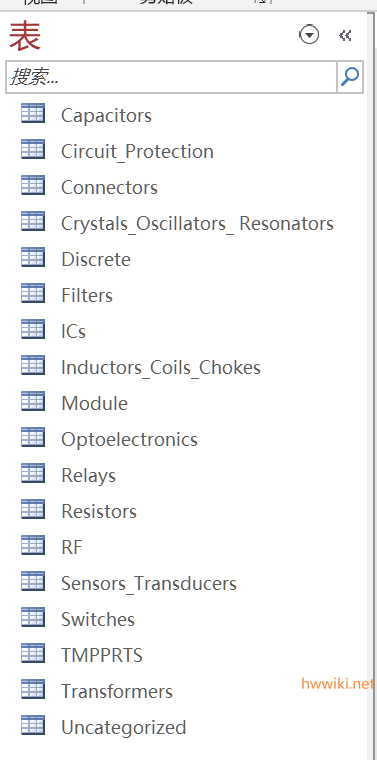Click inside the 搜索 search field

coord(171,77)
